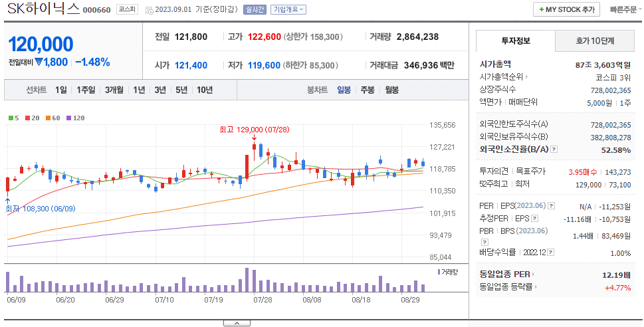Click the purple 120-day moving average swatch
Image resolution: width=644 pixels, height=327 pixels.
point(68,118)
